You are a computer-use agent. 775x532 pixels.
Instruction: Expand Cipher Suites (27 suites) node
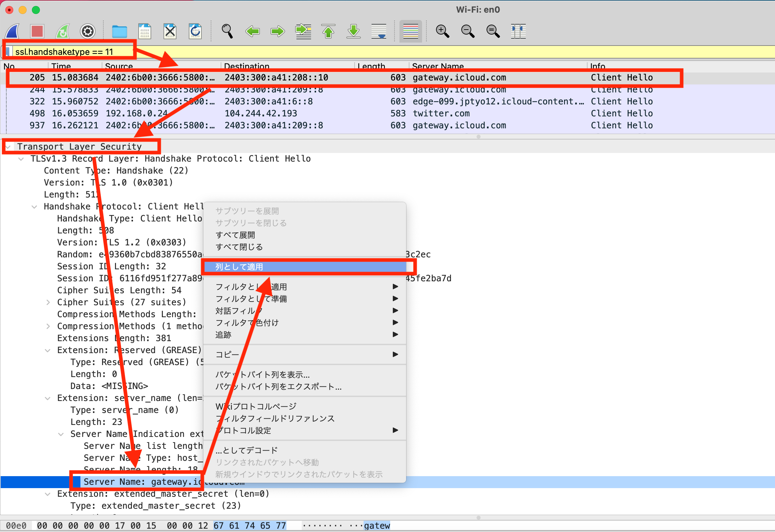(x=48, y=303)
